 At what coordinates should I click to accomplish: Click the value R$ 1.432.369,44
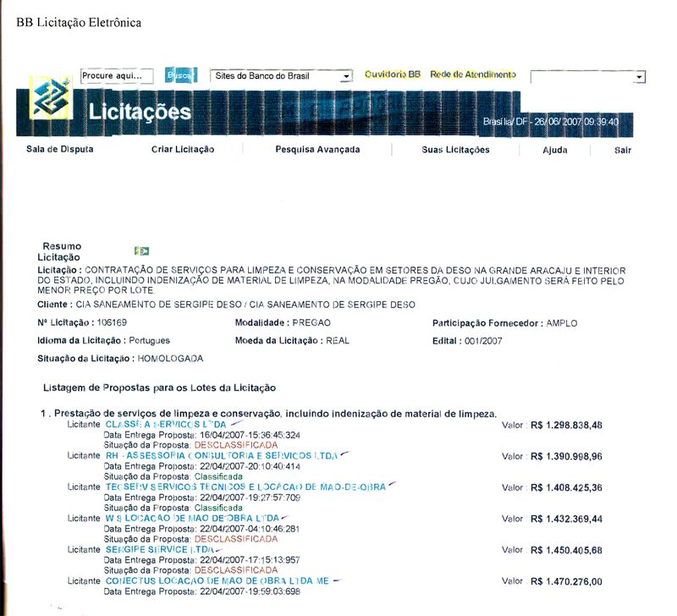click(x=566, y=519)
